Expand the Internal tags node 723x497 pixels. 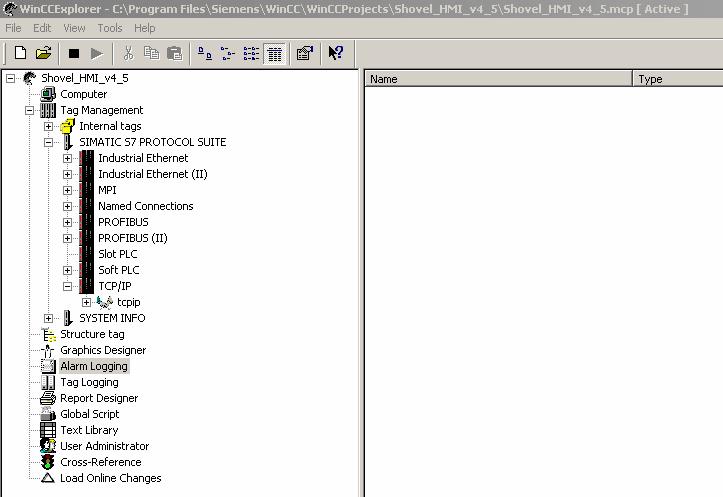pos(48,126)
